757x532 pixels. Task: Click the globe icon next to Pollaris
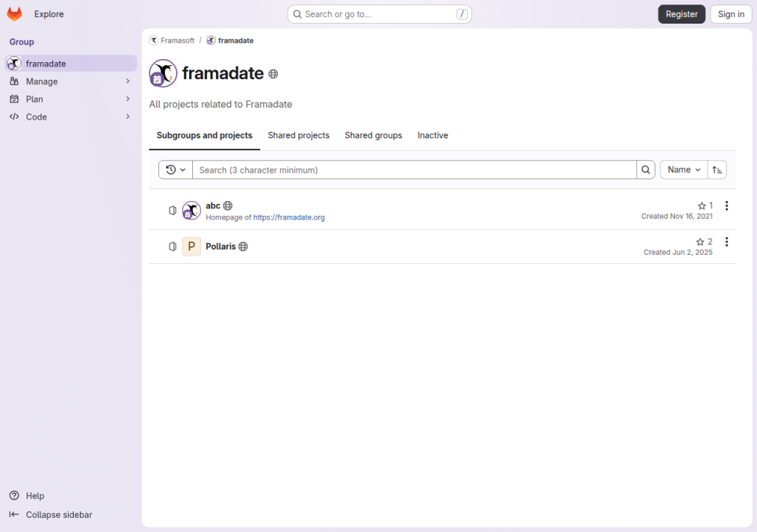(x=243, y=246)
